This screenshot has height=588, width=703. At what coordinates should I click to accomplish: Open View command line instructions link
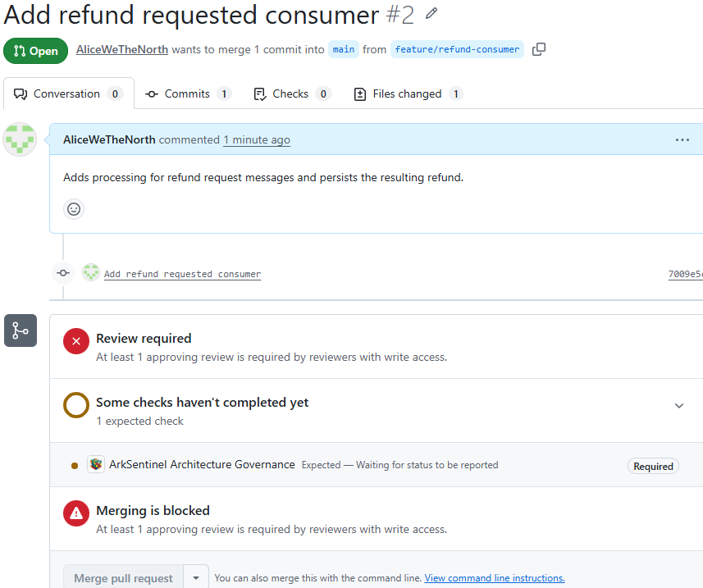(x=495, y=578)
